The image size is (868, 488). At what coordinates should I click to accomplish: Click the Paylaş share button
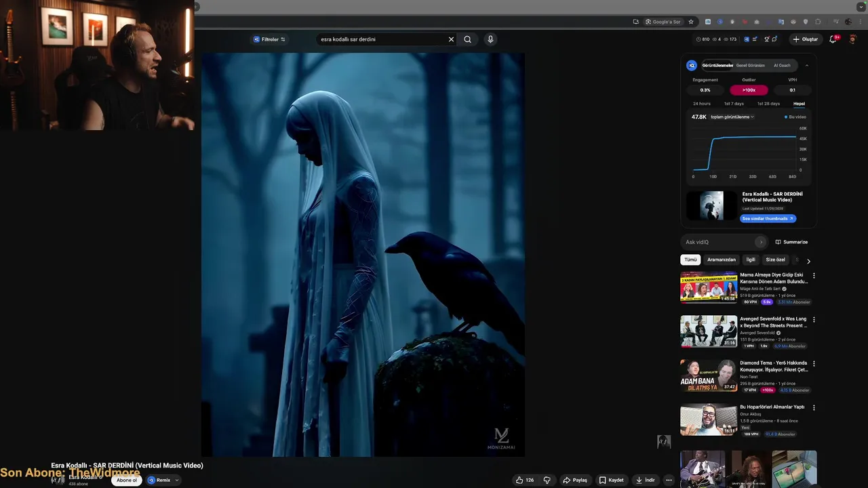(x=575, y=480)
